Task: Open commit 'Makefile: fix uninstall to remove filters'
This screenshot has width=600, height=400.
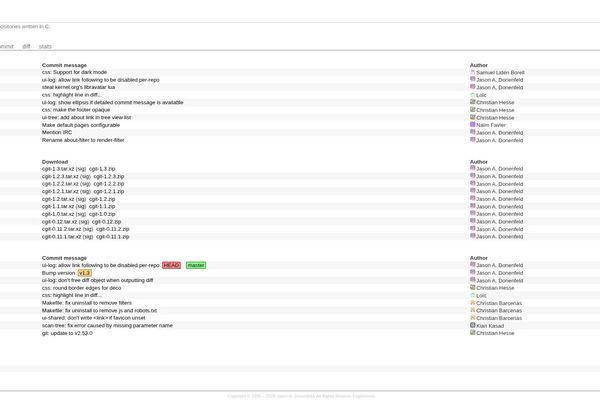Action: click(x=87, y=303)
